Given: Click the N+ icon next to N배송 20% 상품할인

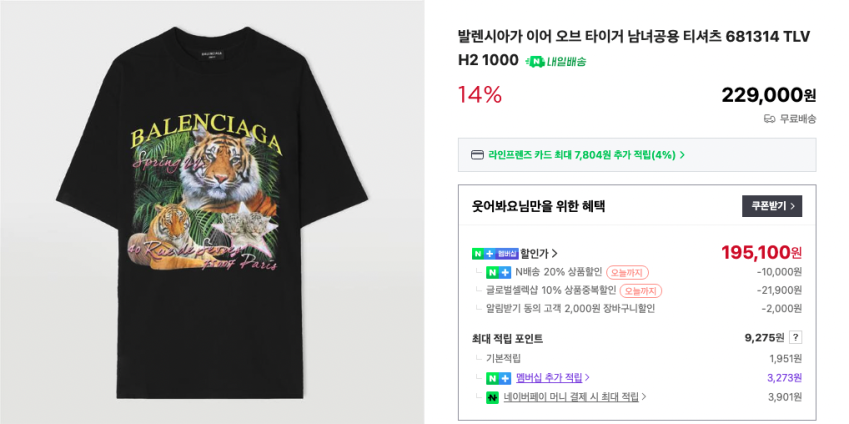Looking at the screenshot, I should pos(498,272).
